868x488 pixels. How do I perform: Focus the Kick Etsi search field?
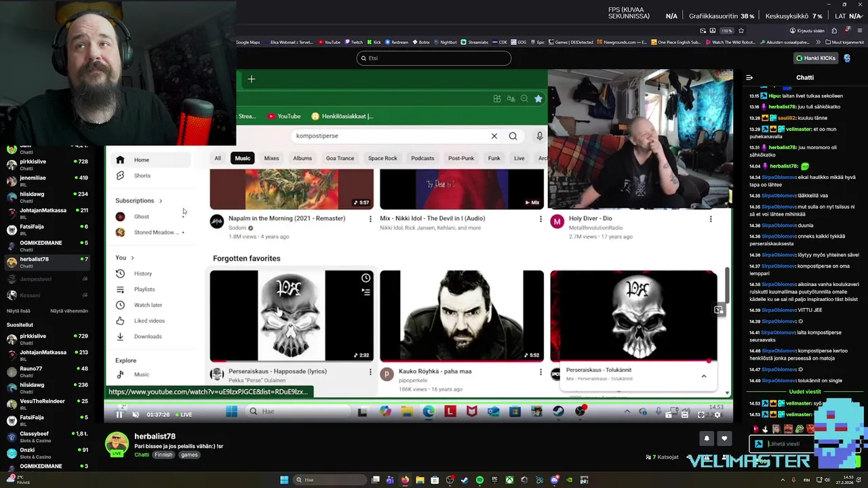click(434, 58)
